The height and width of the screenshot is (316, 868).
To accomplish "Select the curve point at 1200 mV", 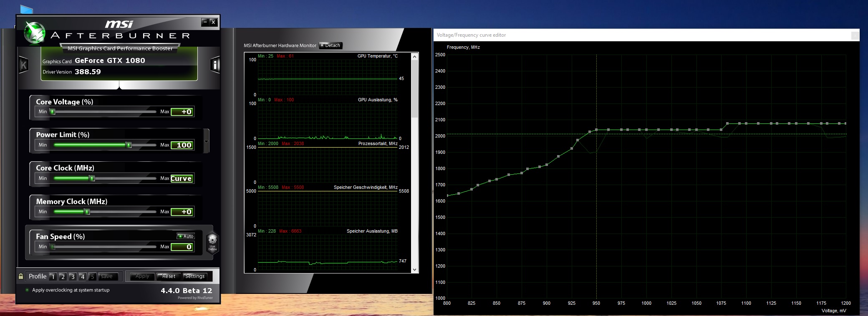I will click(x=845, y=123).
